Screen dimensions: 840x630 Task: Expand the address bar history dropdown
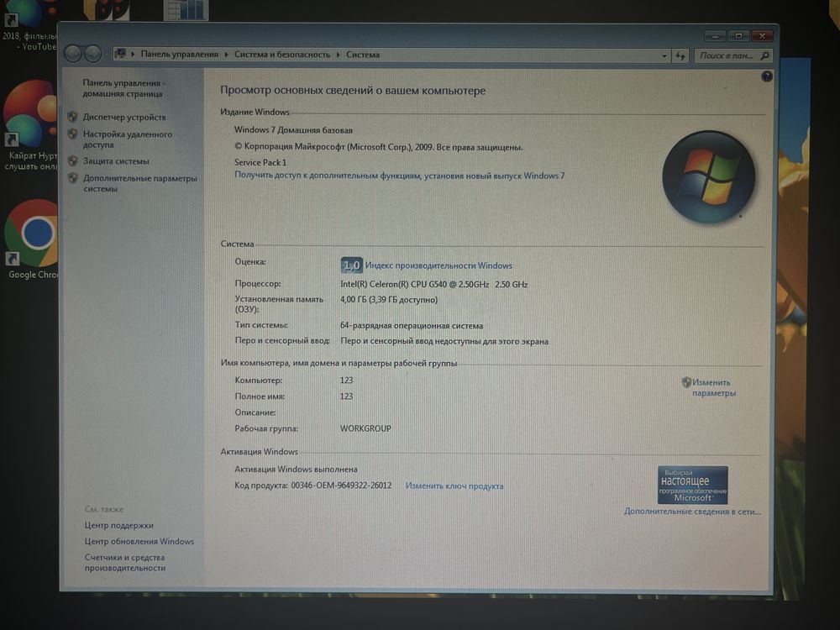664,55
